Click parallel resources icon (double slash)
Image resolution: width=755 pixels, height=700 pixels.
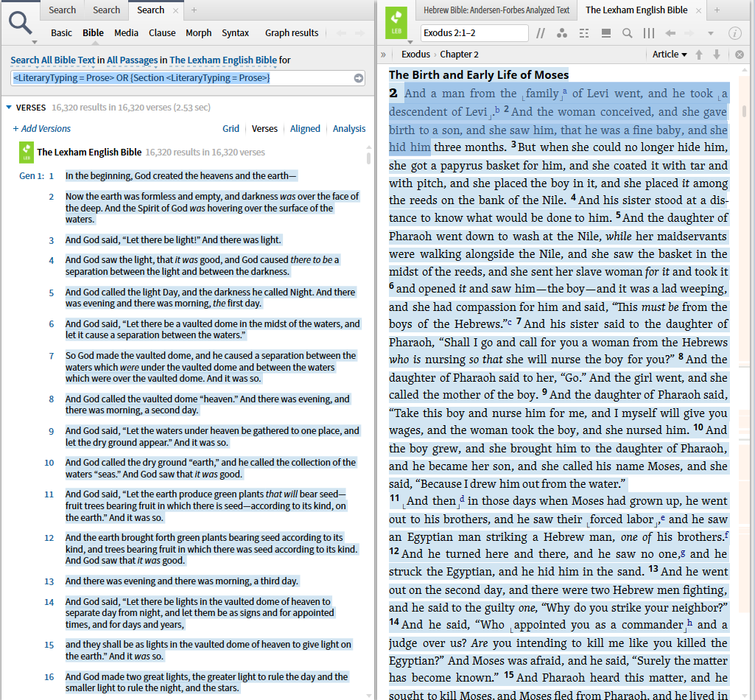pos(541,33)
